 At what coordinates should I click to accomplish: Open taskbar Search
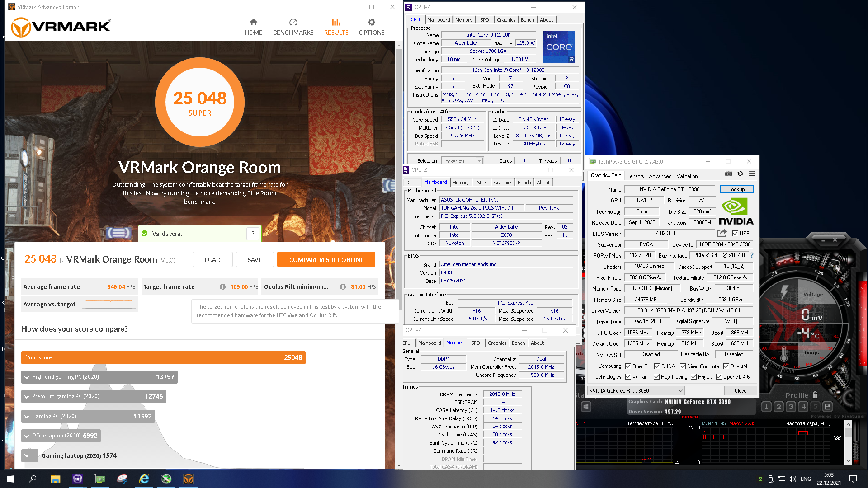point(33,479)
